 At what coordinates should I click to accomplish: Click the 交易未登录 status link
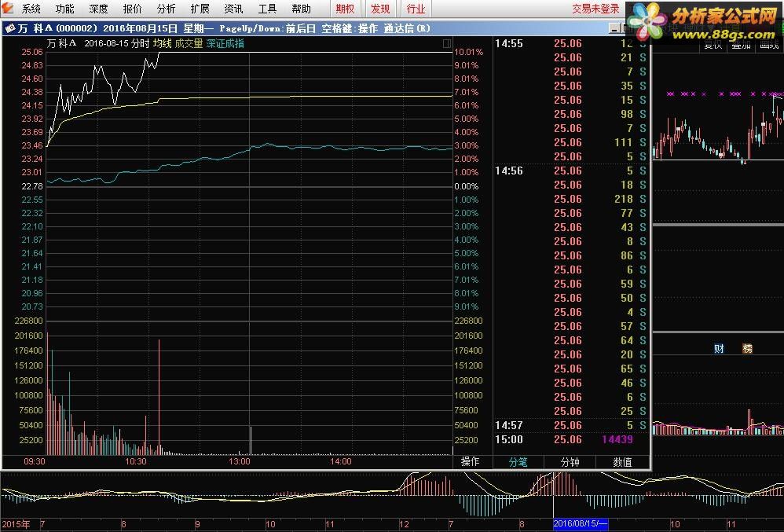(595, 9)
